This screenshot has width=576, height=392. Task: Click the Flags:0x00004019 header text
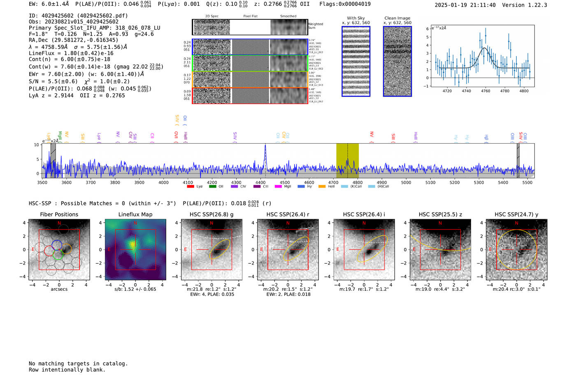[345, 4]
